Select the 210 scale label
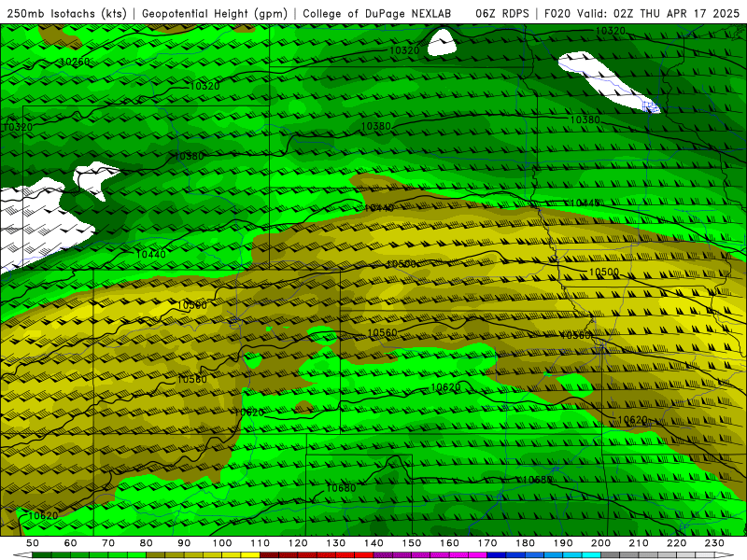 (x=639, y=543)
